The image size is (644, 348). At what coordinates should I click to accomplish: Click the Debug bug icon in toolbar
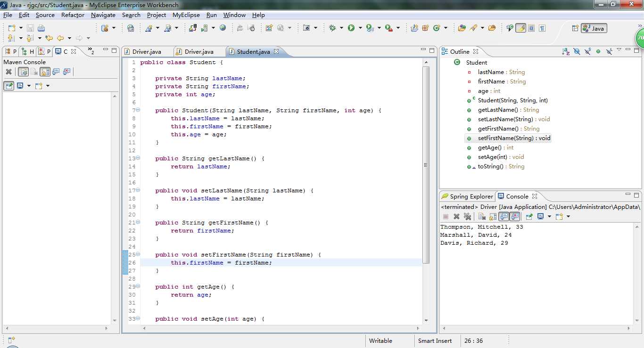click(332, 28)
